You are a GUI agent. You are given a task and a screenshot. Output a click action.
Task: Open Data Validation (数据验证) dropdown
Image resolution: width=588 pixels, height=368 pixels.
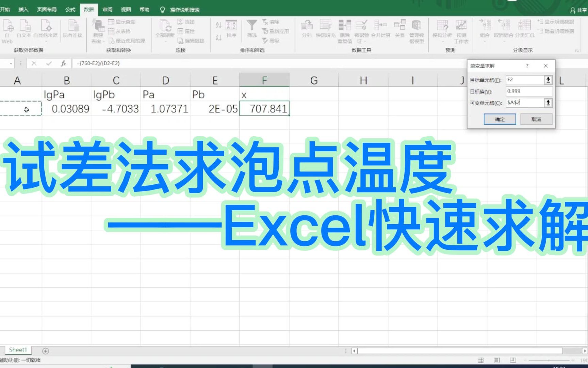361,31
